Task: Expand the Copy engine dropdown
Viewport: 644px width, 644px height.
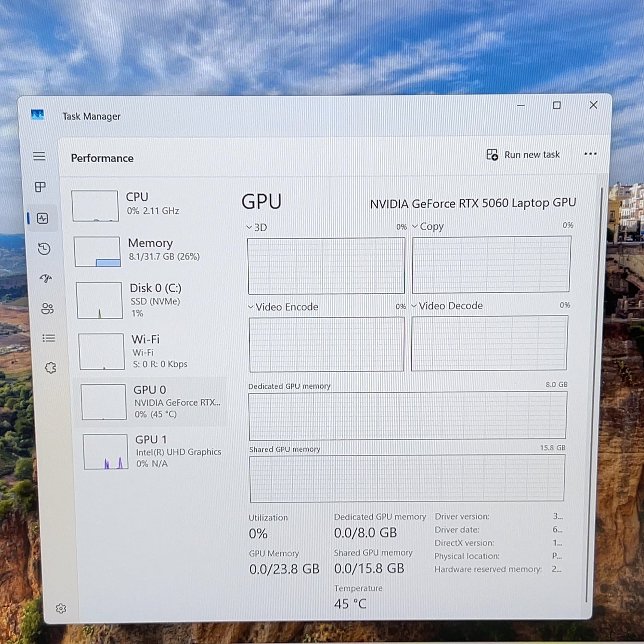Action: click(428, 226)
